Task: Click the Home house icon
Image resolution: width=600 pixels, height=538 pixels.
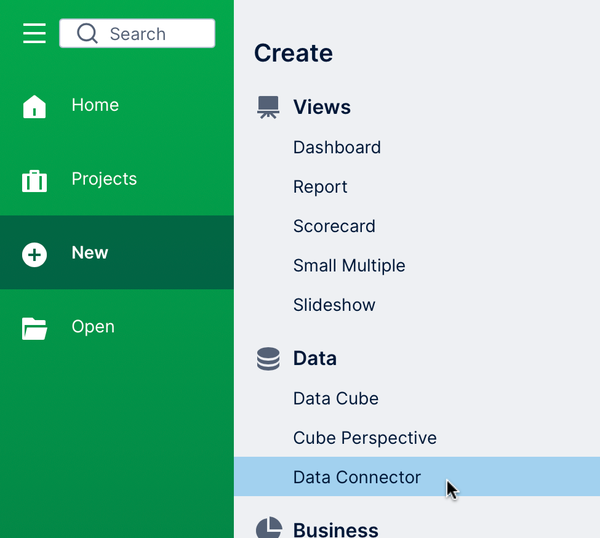Action: 34,106
